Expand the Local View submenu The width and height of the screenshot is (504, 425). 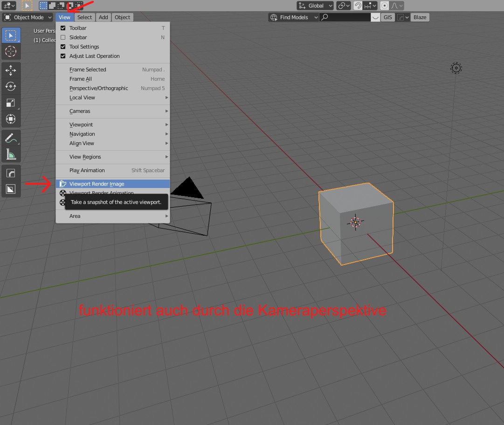pyautogui.click(x=113, y=98)
